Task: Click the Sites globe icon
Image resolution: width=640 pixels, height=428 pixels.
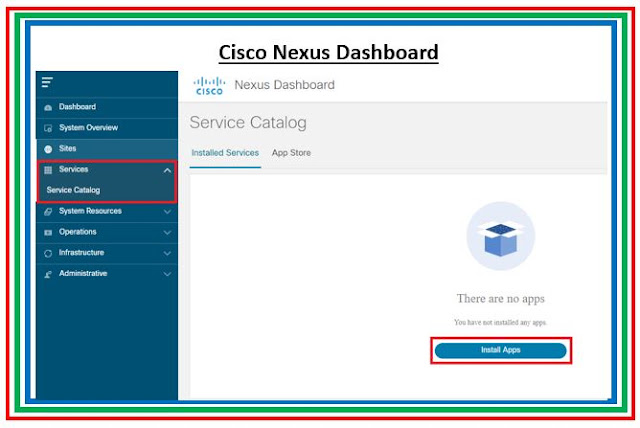Action: (48, 149)
